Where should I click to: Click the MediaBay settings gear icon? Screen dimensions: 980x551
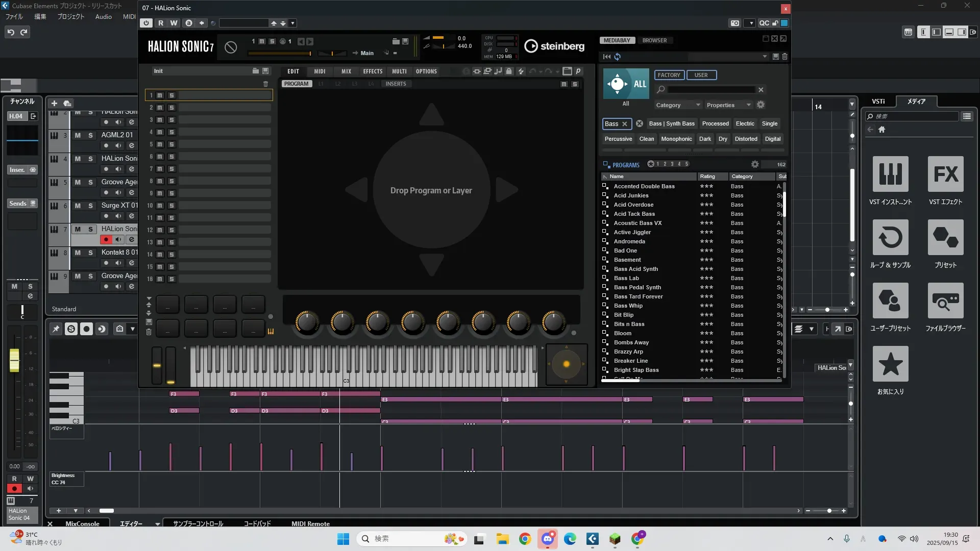point(761,105)
